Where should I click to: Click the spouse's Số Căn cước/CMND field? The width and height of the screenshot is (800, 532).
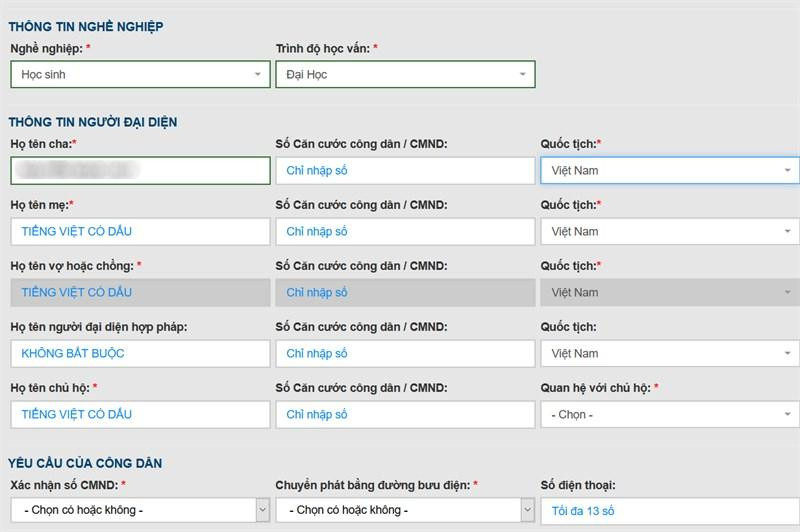[405, 292]
